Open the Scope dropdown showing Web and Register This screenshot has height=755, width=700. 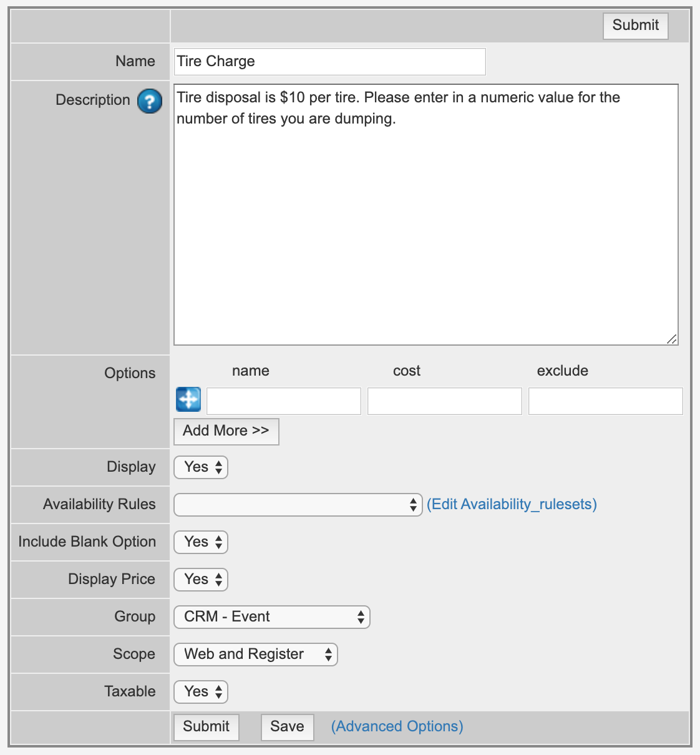tap(255, 655)
